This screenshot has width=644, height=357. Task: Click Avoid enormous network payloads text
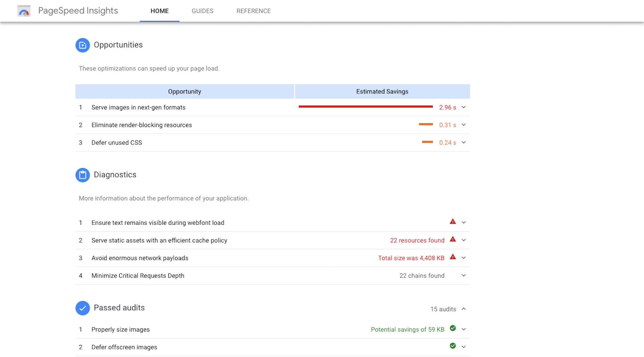[140, 258]
